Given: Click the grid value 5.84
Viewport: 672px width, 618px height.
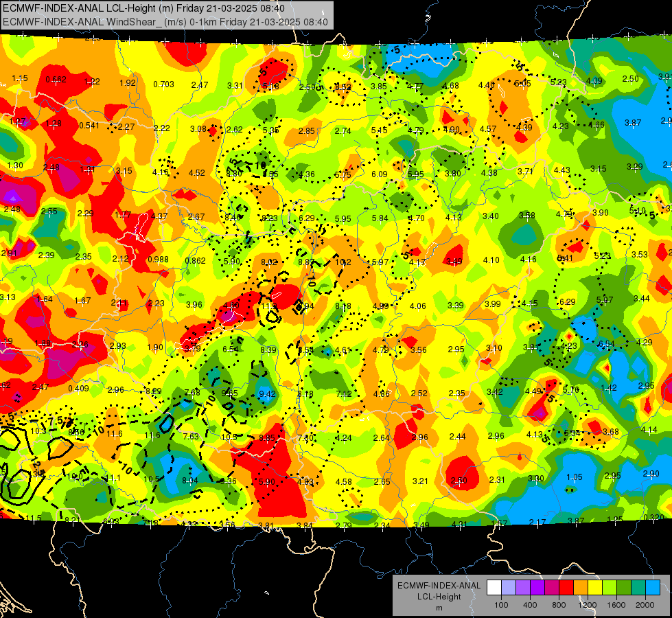Looking at the screenshot, I should pos(380,218).
